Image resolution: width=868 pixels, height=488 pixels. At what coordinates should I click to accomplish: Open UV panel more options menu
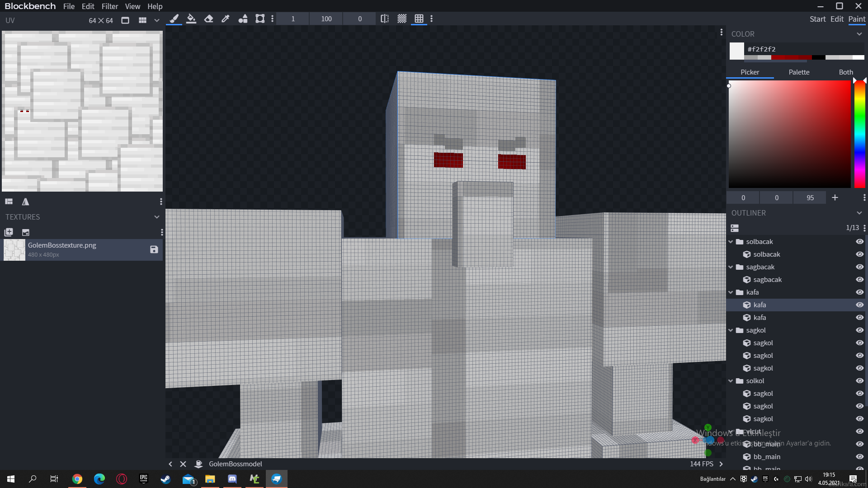pos(161,202)
